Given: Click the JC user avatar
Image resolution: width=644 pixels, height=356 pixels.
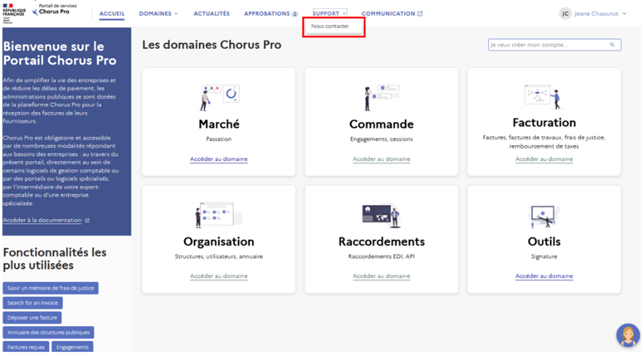Looking at the screenshot, I should click(x=565, y=14).
